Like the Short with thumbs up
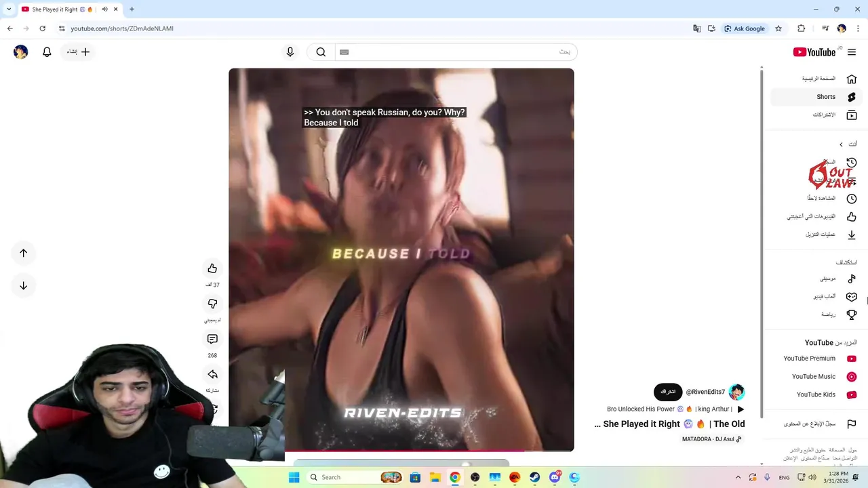This screenshot has height=488, width=868. point(212,268)
